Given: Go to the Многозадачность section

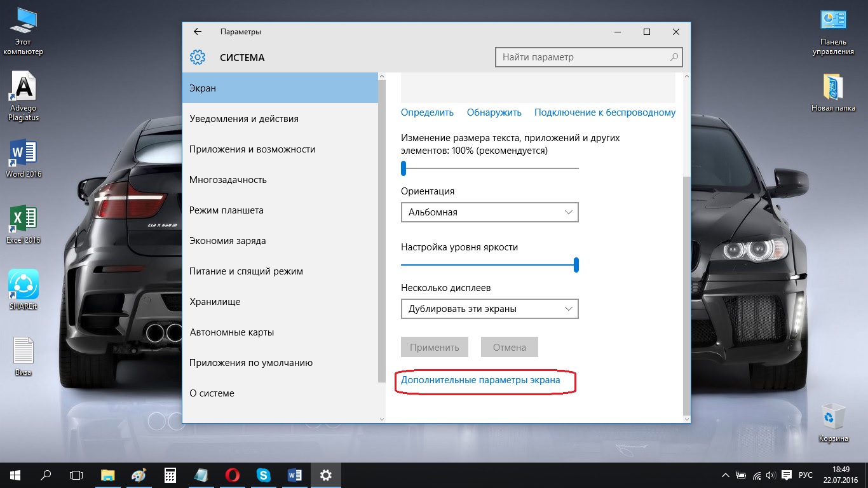Looking at the screenshot, I should click(280, 180).
